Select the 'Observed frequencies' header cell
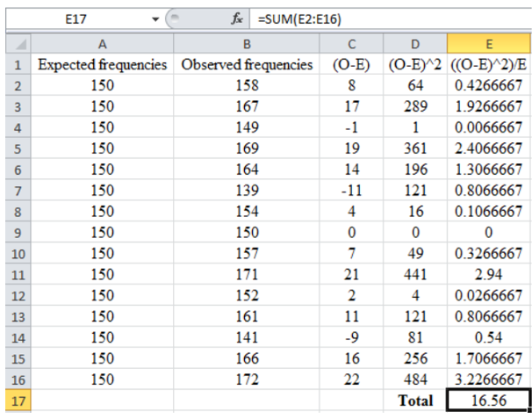The image size is (532, 419). coord(246,65)
